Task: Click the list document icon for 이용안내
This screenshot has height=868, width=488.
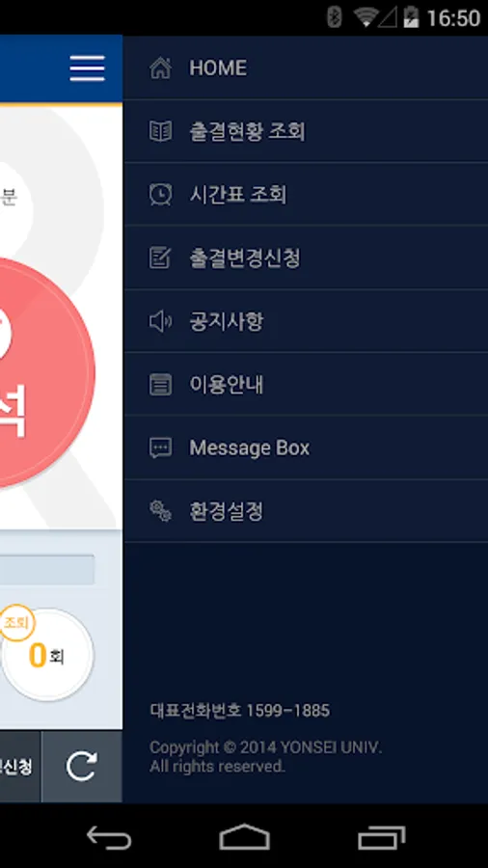Action: (x=160, y=384)
